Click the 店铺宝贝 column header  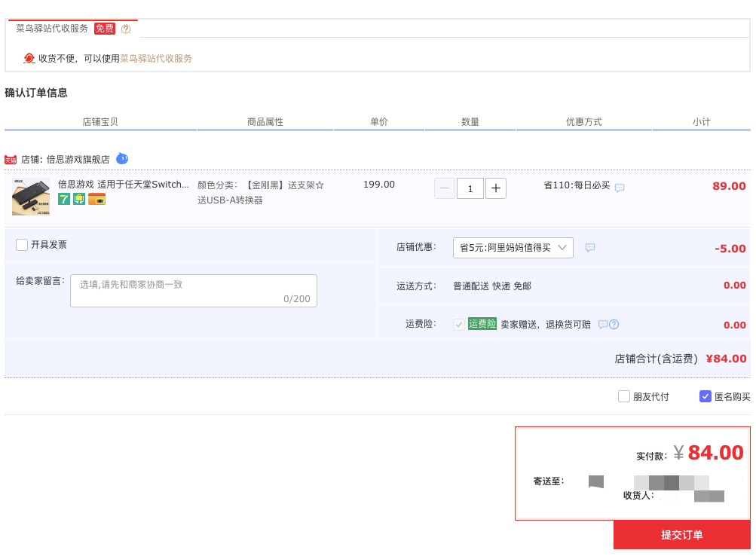click(100, 122)
